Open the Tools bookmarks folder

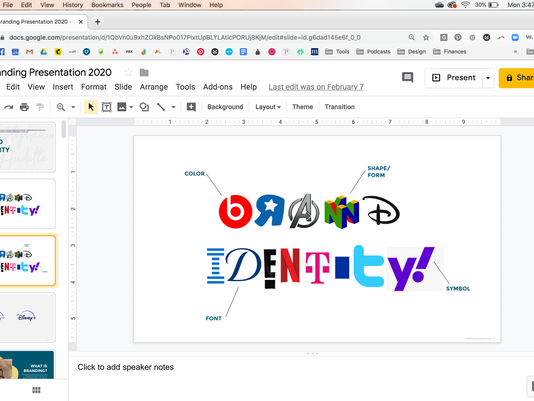[337, 52]
